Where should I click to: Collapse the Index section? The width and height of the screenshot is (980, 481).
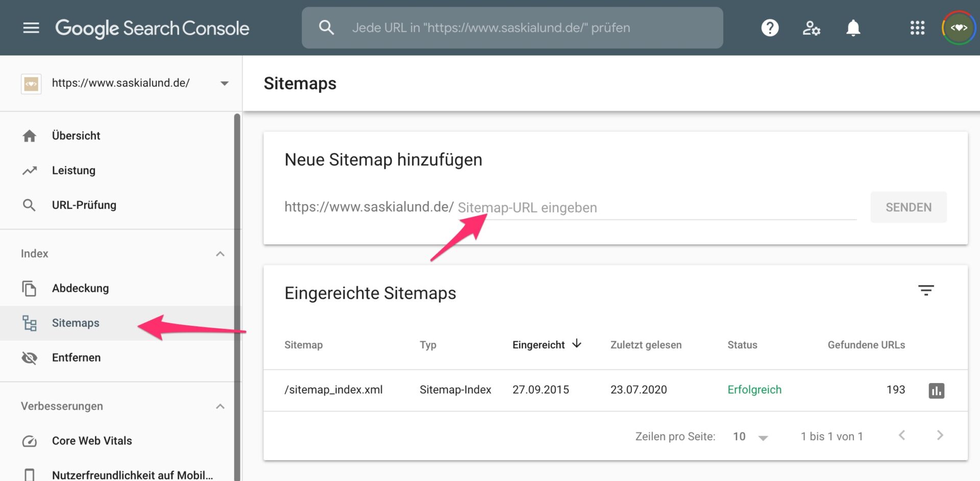point(220,254)
